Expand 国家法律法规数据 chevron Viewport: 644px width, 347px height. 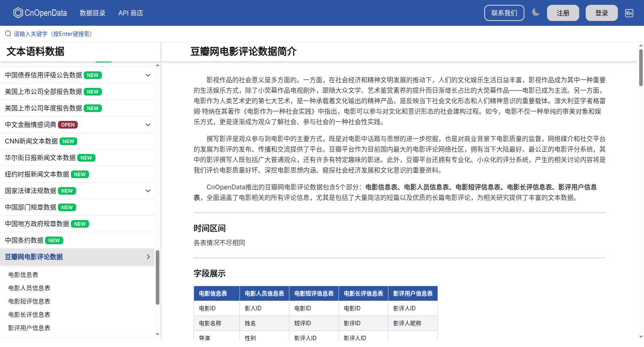point(148,191)
